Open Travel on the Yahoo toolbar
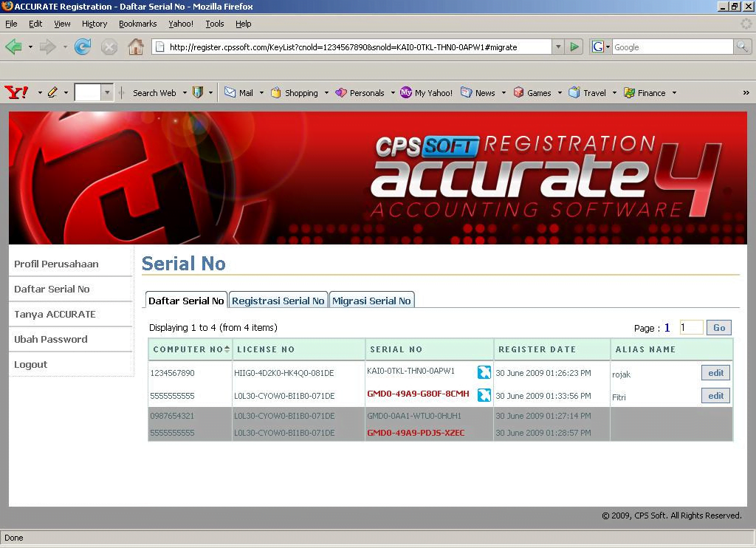The image size is (756, 548). (587, 92)
